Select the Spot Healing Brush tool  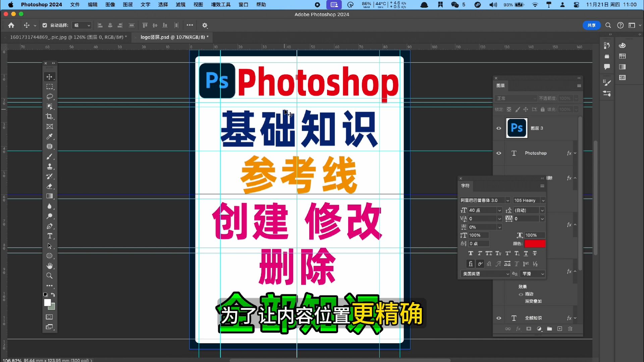click(50, 146)
